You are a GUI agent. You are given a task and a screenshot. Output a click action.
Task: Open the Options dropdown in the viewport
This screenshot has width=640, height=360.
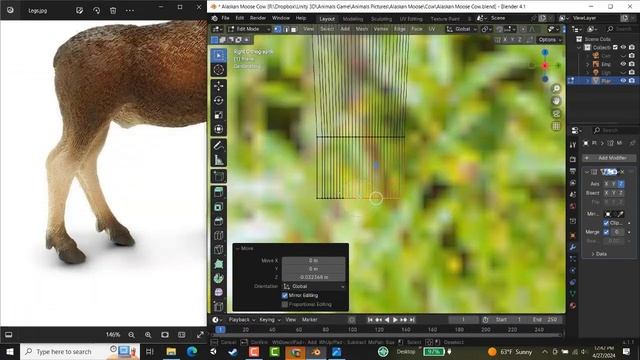point(550,40)
